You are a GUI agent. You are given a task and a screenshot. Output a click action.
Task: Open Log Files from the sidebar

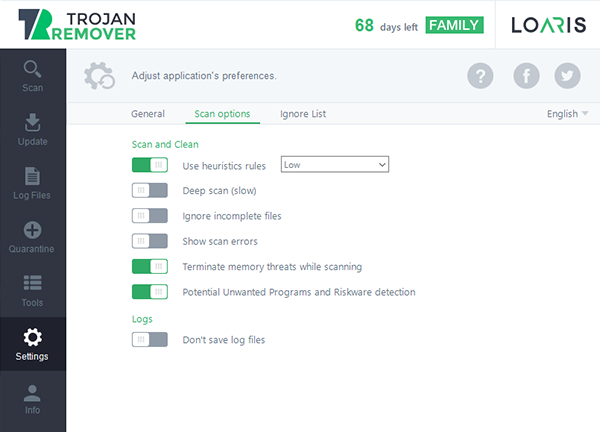(x=33, y=183)
